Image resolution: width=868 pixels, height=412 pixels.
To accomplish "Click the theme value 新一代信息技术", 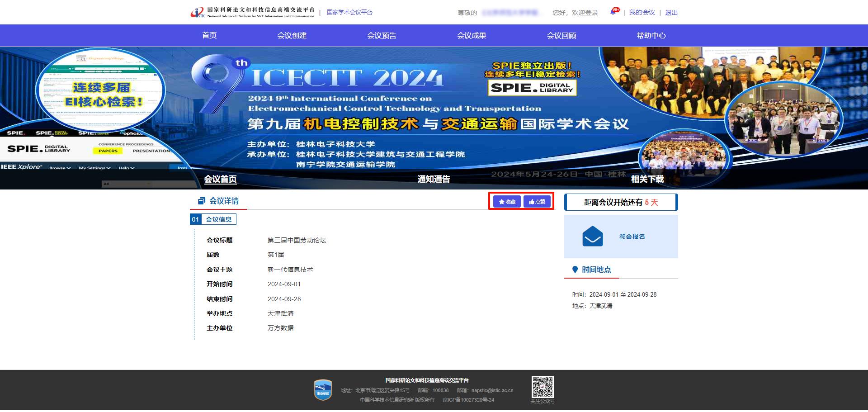I will tap(290, 270).
